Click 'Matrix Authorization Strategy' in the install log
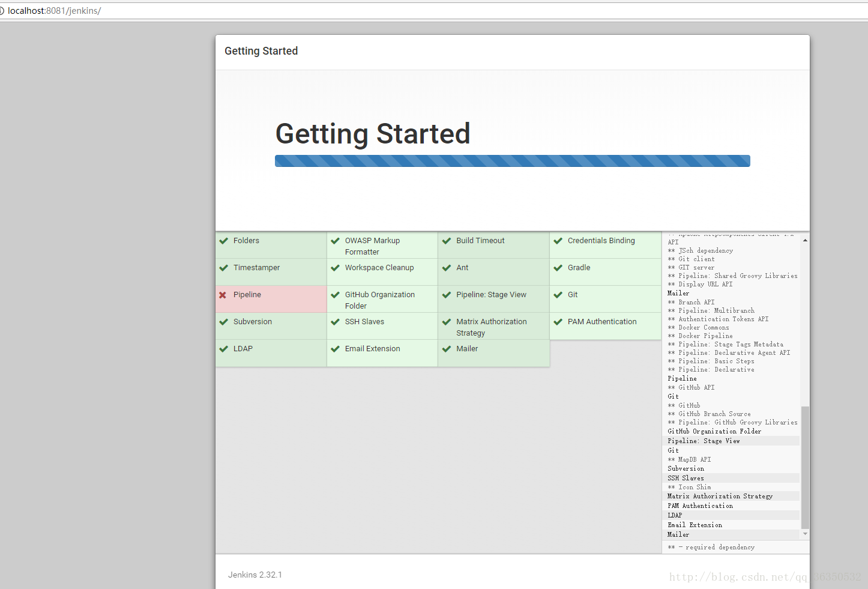Screen dimensions: 868x589 [x=720, y=497]
